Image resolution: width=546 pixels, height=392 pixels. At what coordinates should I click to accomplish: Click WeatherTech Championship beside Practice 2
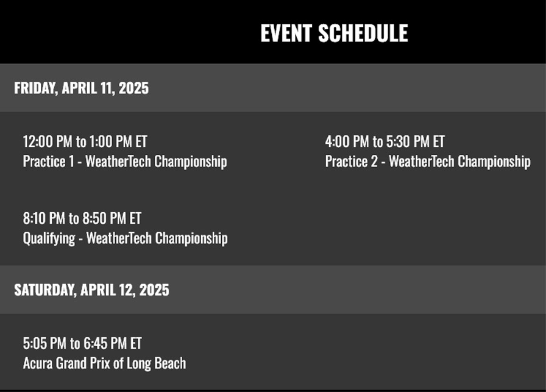[459, 162]
